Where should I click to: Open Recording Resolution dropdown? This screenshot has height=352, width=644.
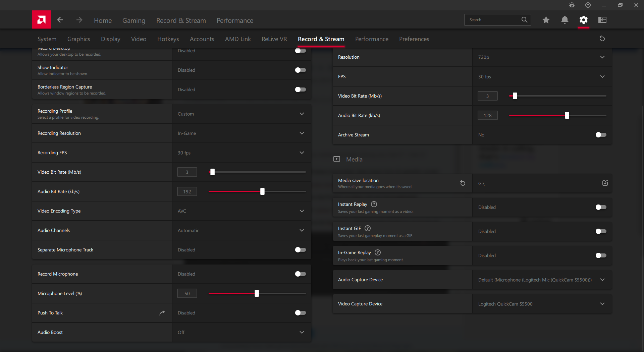241,133
